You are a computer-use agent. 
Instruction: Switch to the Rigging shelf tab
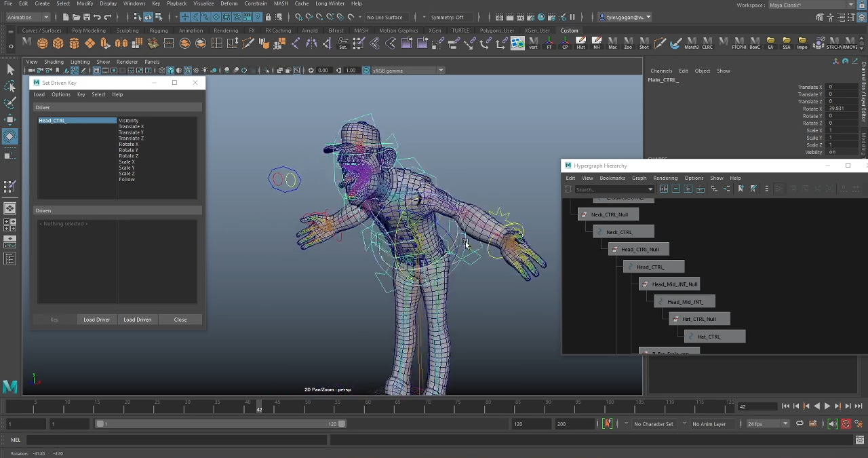(157, 31)
